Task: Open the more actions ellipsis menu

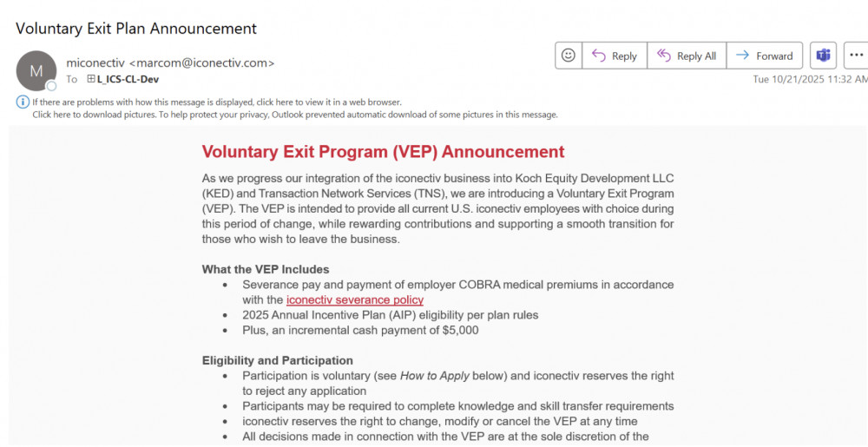Action: click(x=856, y=56)
